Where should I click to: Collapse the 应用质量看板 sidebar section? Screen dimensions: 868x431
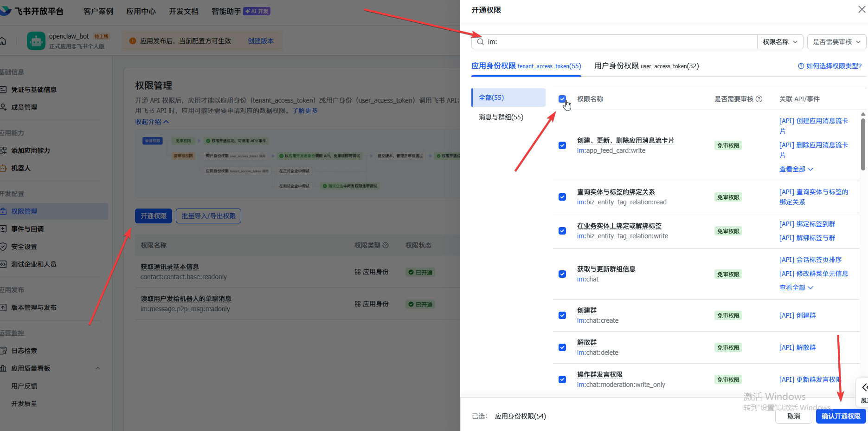pos(98,368)
